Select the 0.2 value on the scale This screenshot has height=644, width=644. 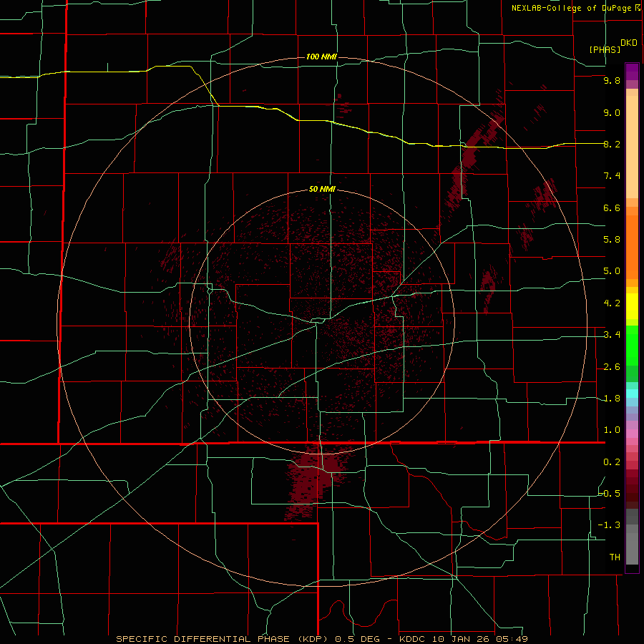(612, 462)
